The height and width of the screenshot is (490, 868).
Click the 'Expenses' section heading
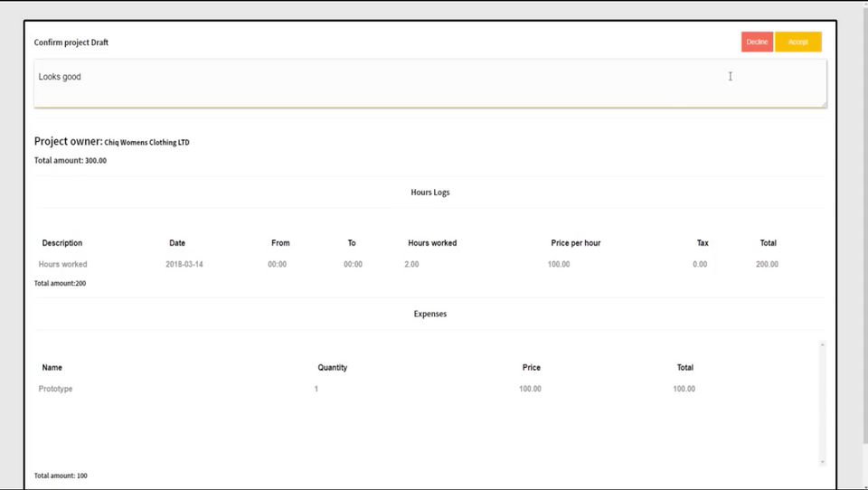click(x=430, y=314)
